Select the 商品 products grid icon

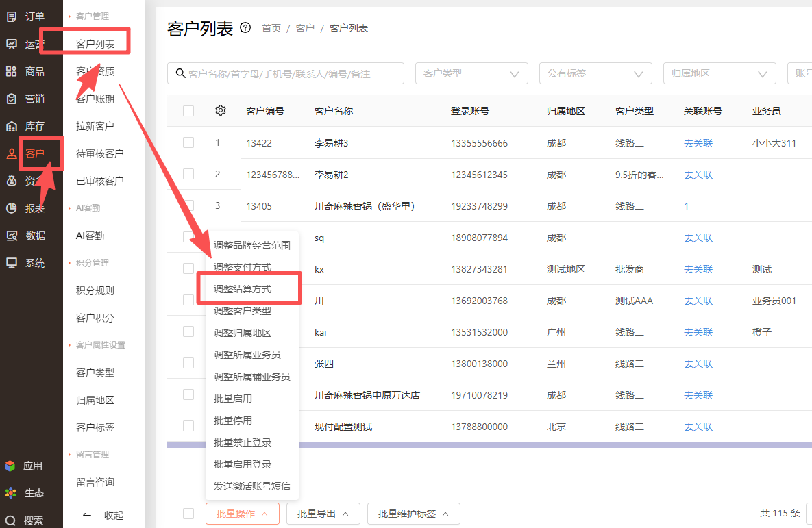[x=12, y=71]
